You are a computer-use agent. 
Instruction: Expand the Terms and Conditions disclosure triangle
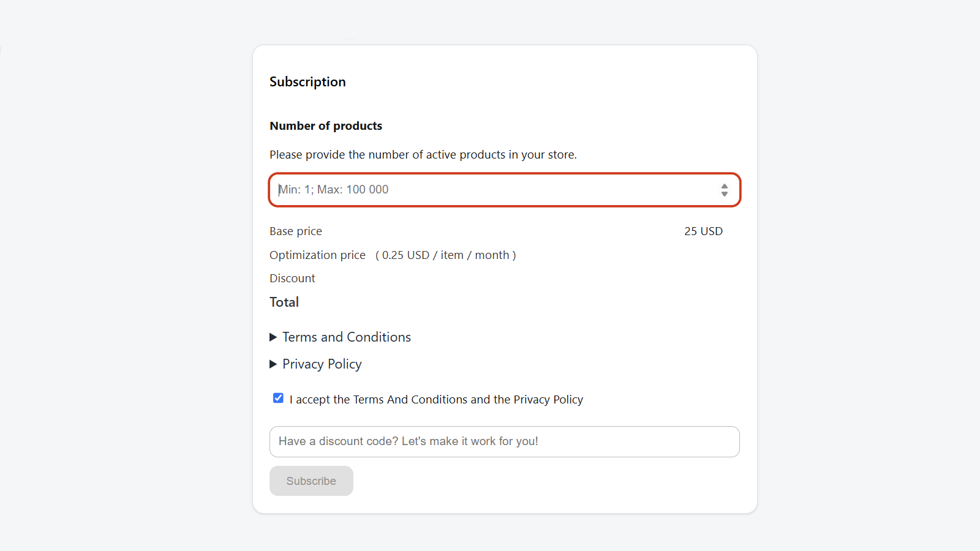[x=273, y=337]
